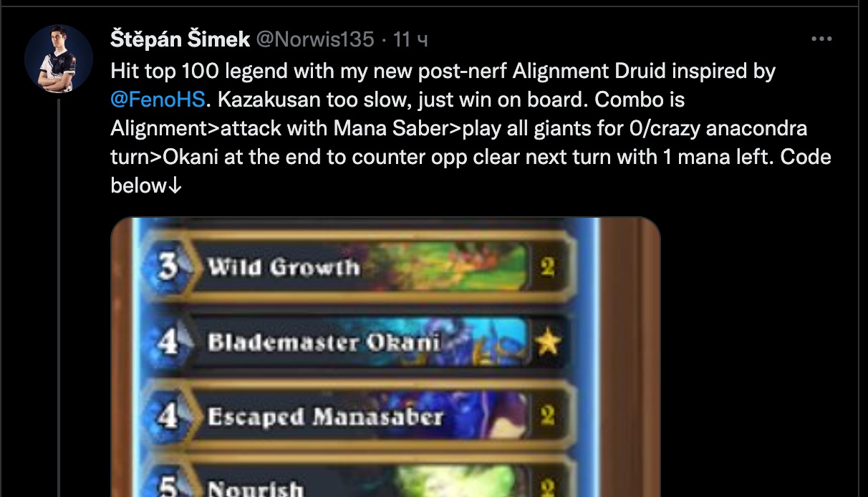Click the Wild Growth count badge 2
This screenshot has width=868, height=497.
tap(548, 268)
